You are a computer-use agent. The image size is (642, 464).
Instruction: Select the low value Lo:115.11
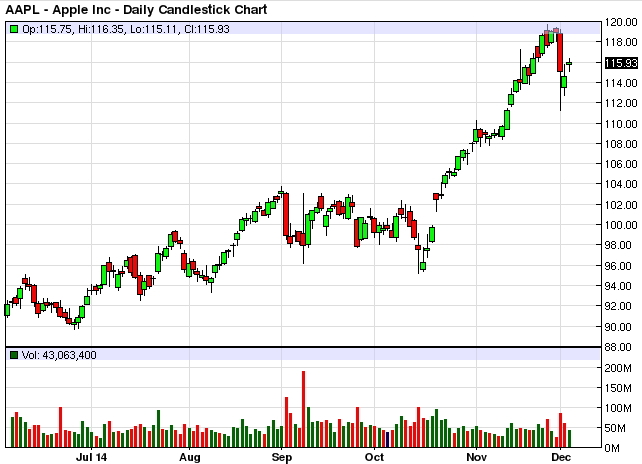154,29
